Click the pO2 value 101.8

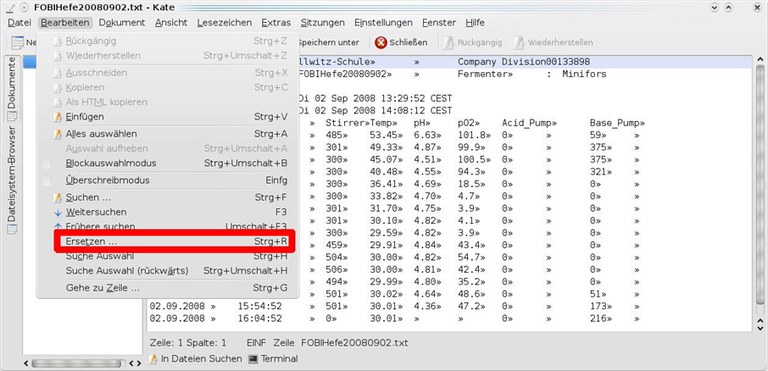pos(471,135)
